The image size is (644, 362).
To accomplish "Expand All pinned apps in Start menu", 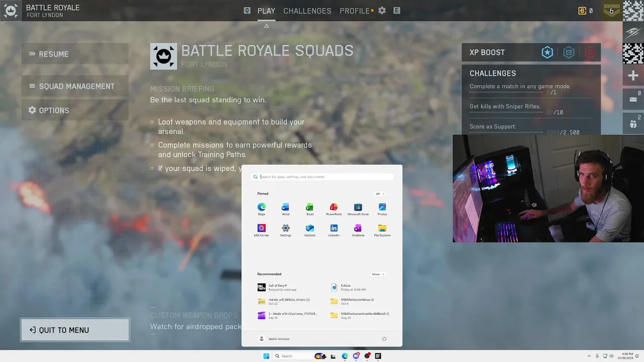I will [380, 194].
